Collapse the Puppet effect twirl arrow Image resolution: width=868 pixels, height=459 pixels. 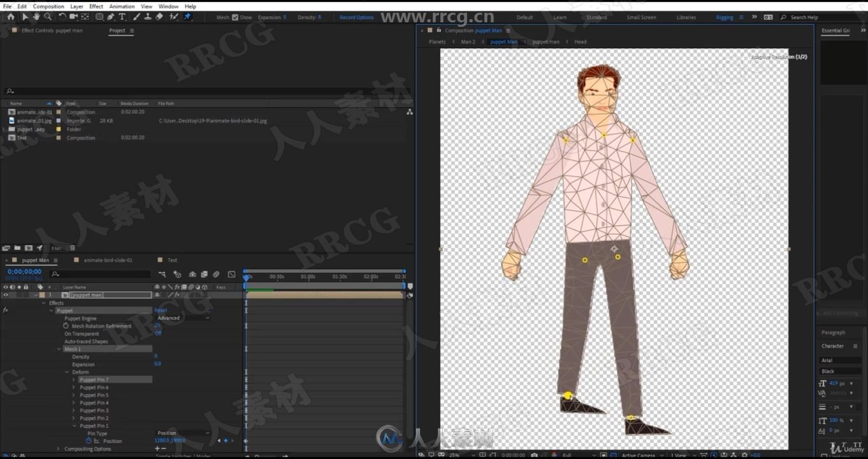[52, 310]
